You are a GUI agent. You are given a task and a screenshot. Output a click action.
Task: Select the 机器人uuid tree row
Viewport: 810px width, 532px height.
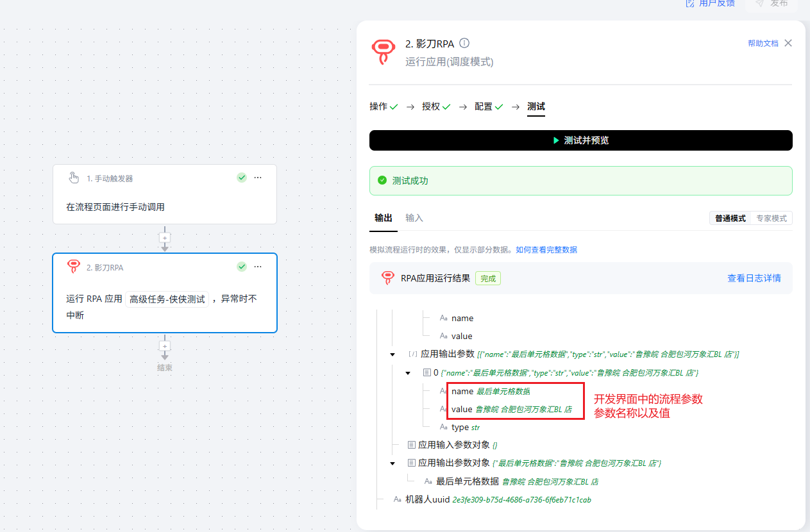(493, 499)
